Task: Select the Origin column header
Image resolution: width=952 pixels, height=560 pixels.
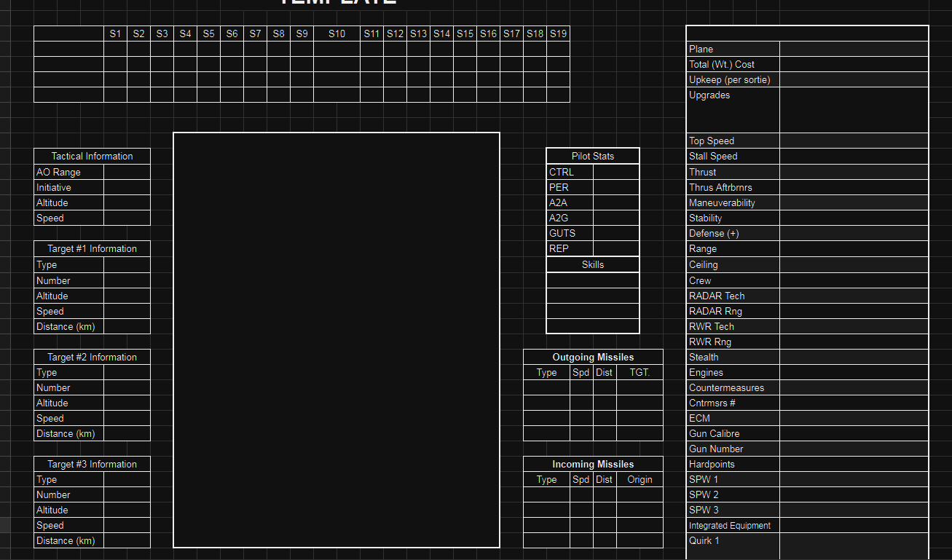Action: 640,479
